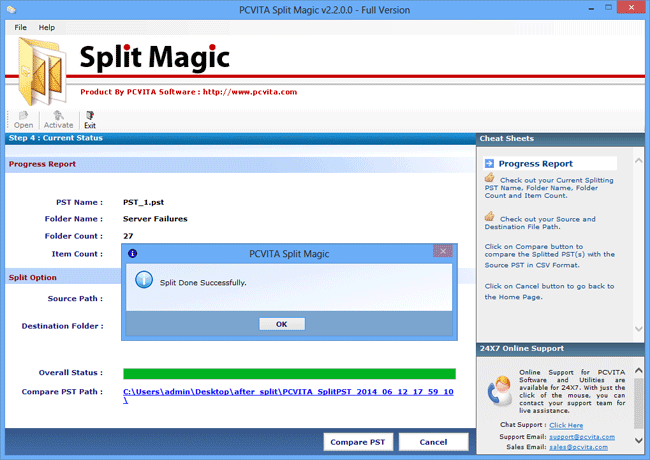The image size is (650, 460).
Task: Click Online Support scrollbar down arrow
Action: tap(639, 440)
